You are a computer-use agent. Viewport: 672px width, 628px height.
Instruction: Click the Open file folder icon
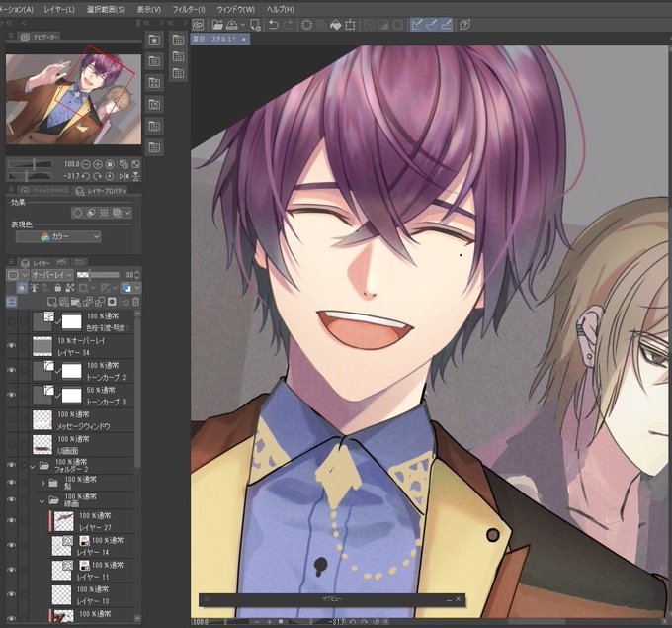[217, 25]
